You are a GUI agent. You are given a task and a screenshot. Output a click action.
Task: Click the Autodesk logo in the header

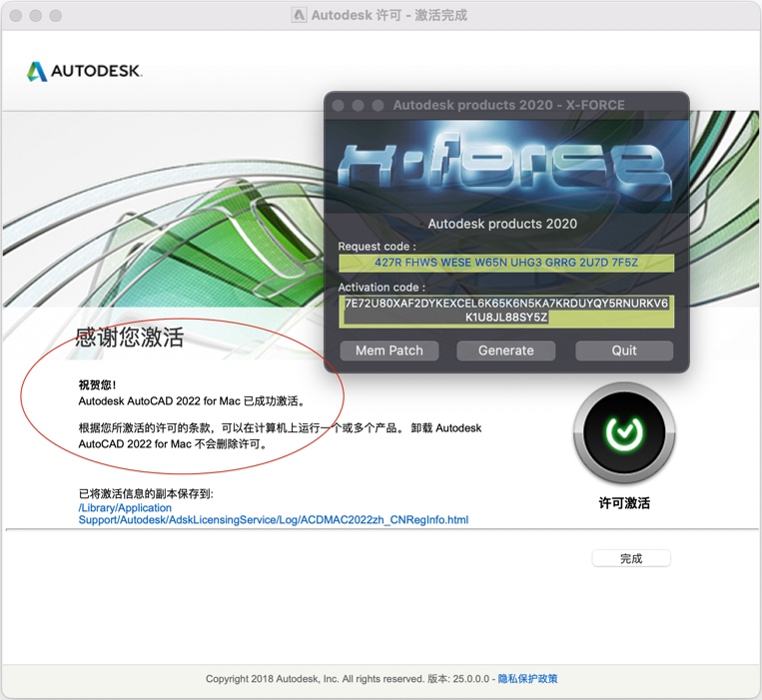[x=85, y=72]
